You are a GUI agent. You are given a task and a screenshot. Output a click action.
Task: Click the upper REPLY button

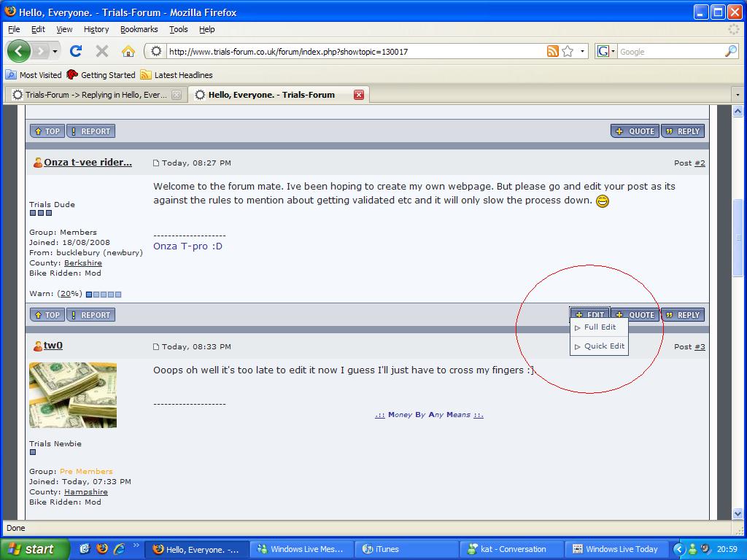683,131
